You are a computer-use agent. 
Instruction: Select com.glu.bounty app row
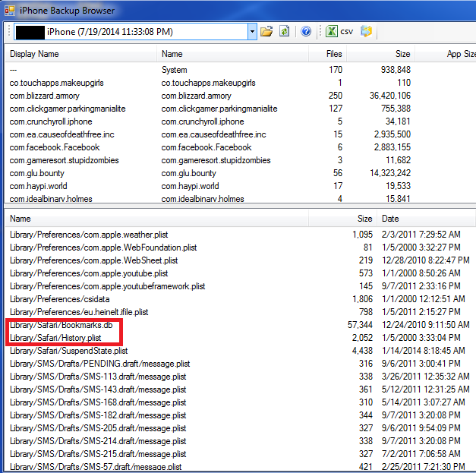[241, 173]
